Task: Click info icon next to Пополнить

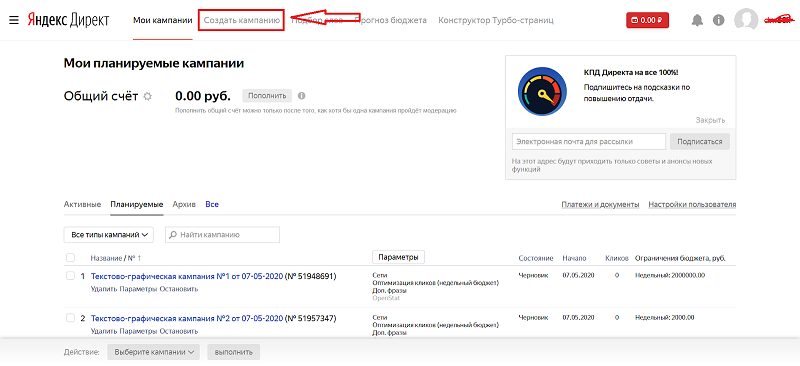Action: click(302, 96)
